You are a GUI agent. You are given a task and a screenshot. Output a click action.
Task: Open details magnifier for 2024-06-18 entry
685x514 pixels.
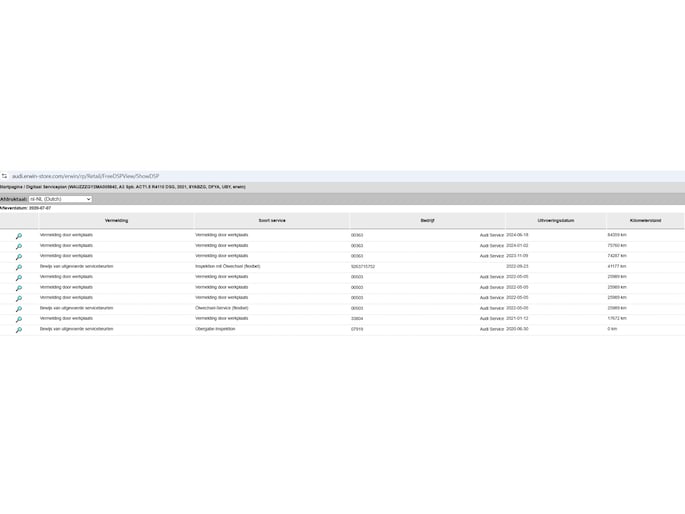[18, 235]
